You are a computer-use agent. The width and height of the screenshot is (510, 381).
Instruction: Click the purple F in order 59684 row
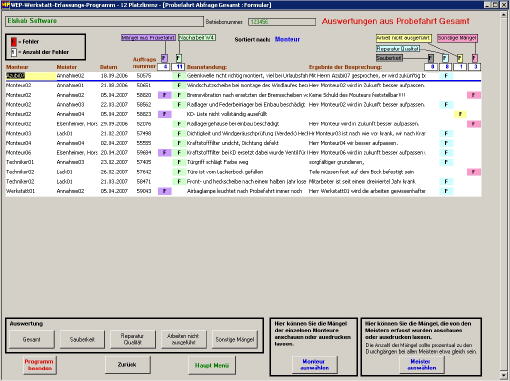(164, 153)
